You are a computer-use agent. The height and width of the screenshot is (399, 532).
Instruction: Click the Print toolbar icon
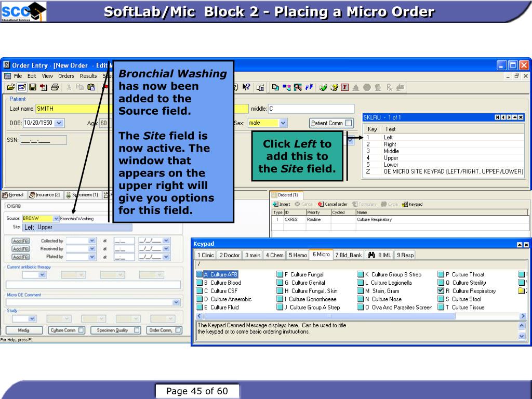pyautogui.click(x=55, y=87)
